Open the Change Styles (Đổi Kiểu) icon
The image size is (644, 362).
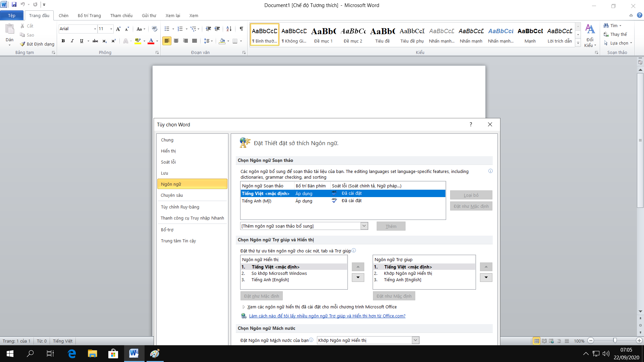[x=590, y=36]
